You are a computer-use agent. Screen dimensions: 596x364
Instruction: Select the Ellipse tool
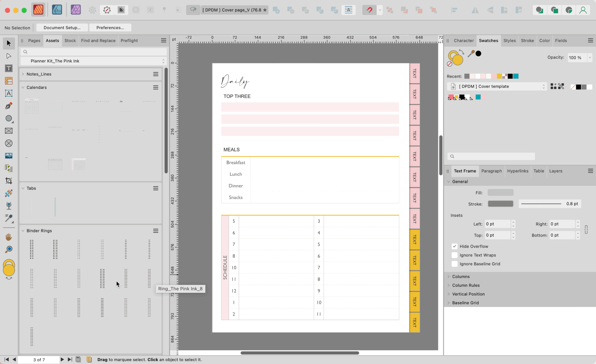[x=9, y=118]
